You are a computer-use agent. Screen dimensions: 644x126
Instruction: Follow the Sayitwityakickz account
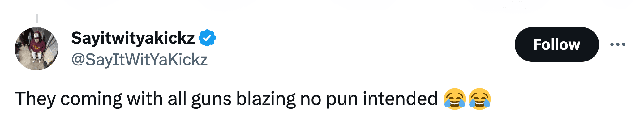coord(557,44)
